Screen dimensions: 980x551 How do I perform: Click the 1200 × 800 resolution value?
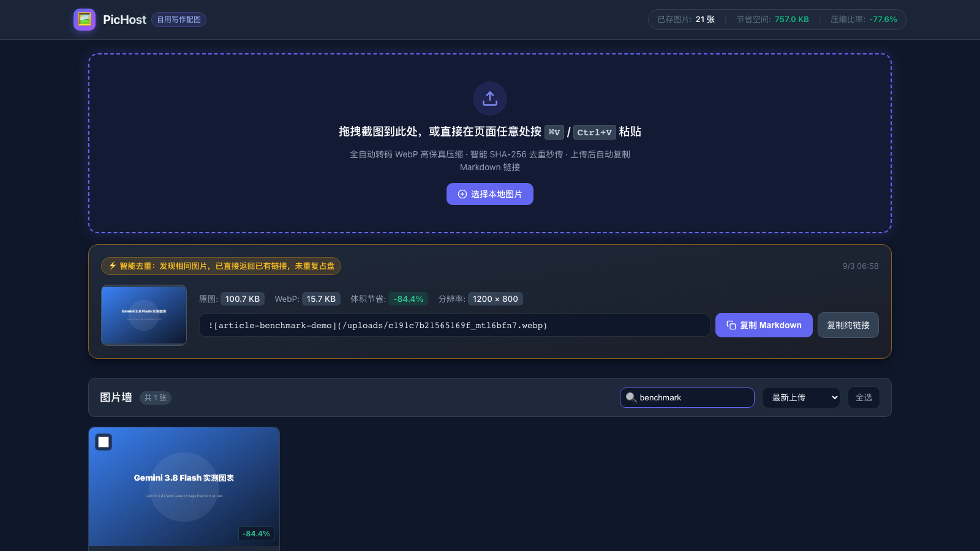click(x=496, y=299)
